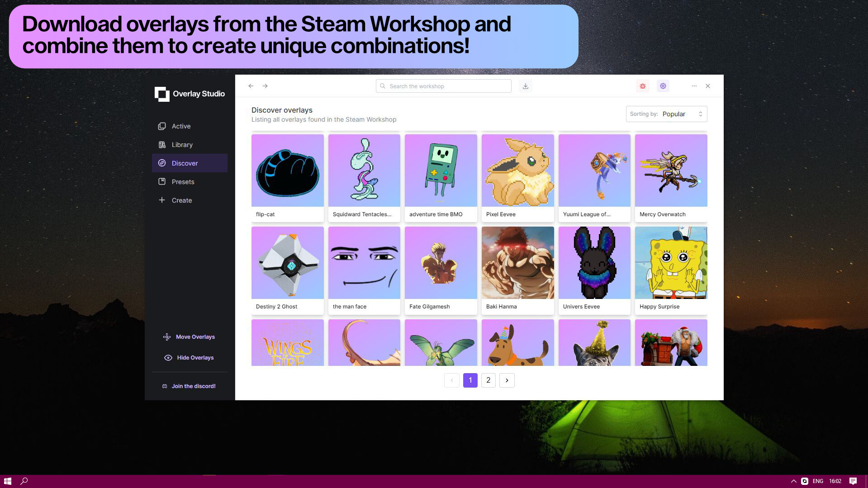Click the Create plus icon
Image resolution: width=868 pixels, height=488 pixels.
[x=162, y=200]
